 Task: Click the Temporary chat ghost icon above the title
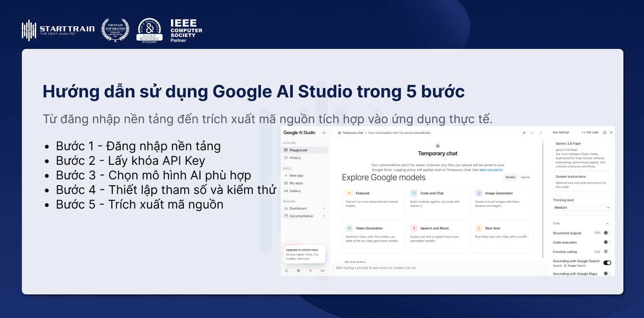click(x=437, y=146)
